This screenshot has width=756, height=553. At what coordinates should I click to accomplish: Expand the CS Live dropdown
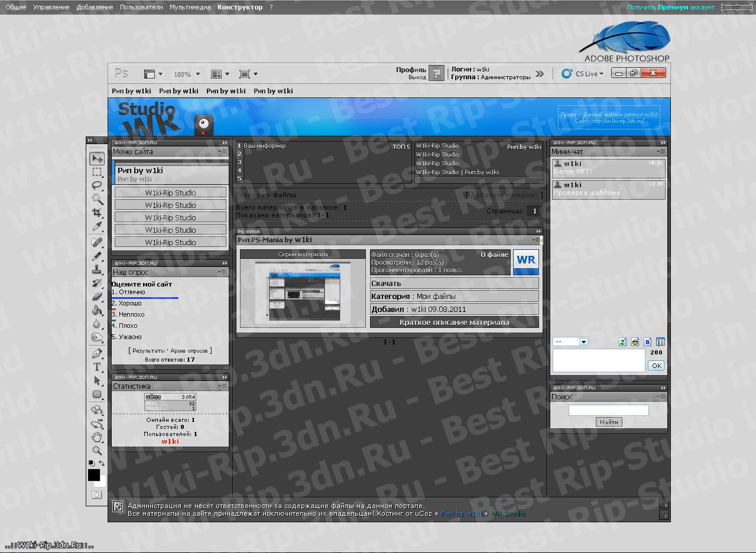[589, 74]
